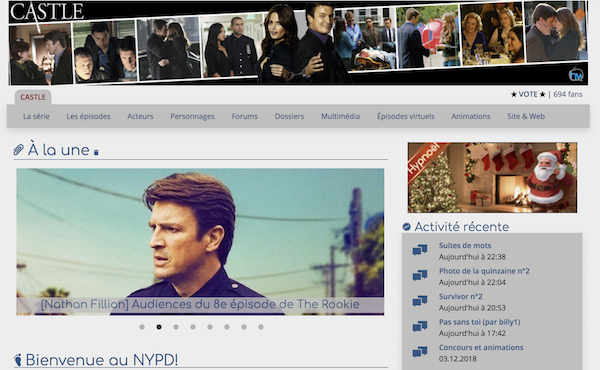Click the Activité récente heading
This screenshot has width=600, height=370.
(462, 227)
